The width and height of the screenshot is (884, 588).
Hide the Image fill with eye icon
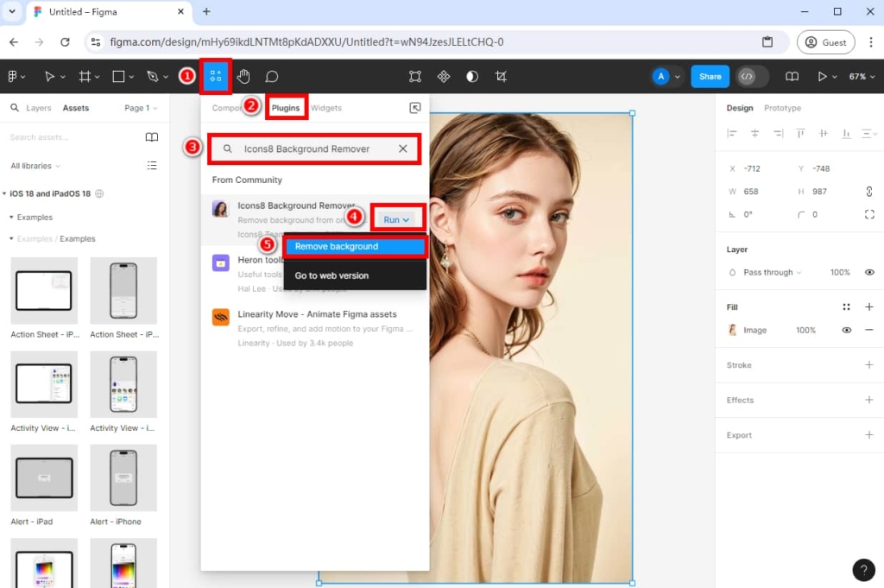point(847,330)
